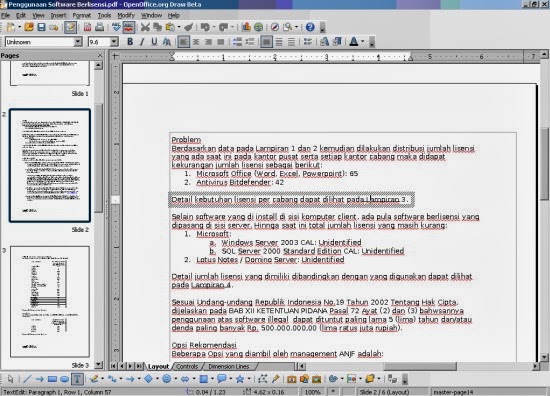Toggle Underline formatting

click(x=154, y=42)
